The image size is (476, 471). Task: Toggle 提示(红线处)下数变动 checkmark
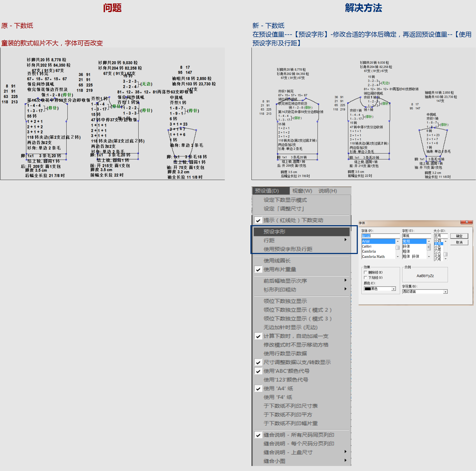point(258,220)
